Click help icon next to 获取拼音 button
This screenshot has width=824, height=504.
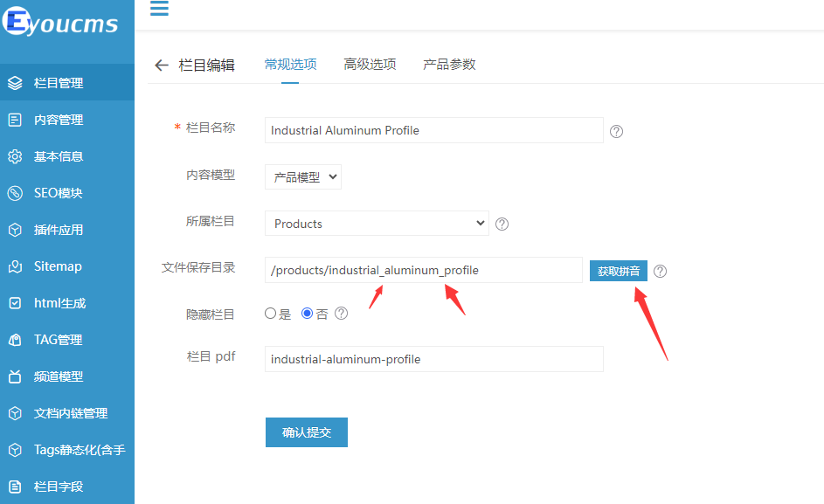pos(660,271)
